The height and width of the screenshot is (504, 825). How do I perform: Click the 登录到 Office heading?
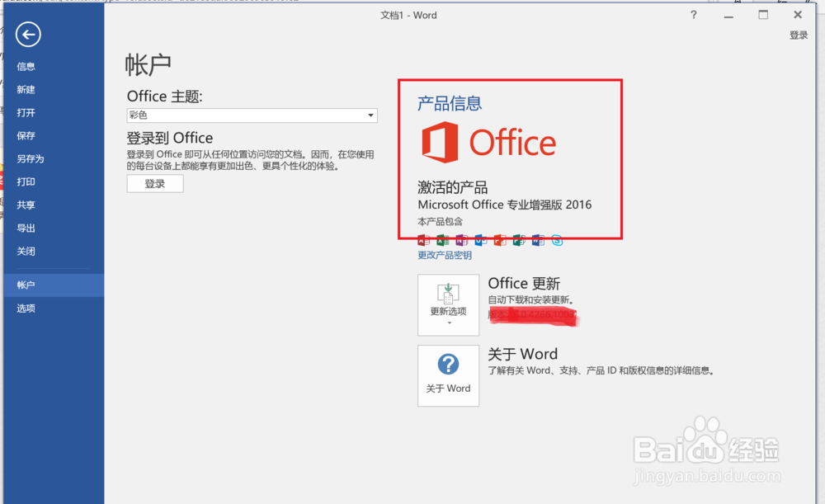(170, 138)
